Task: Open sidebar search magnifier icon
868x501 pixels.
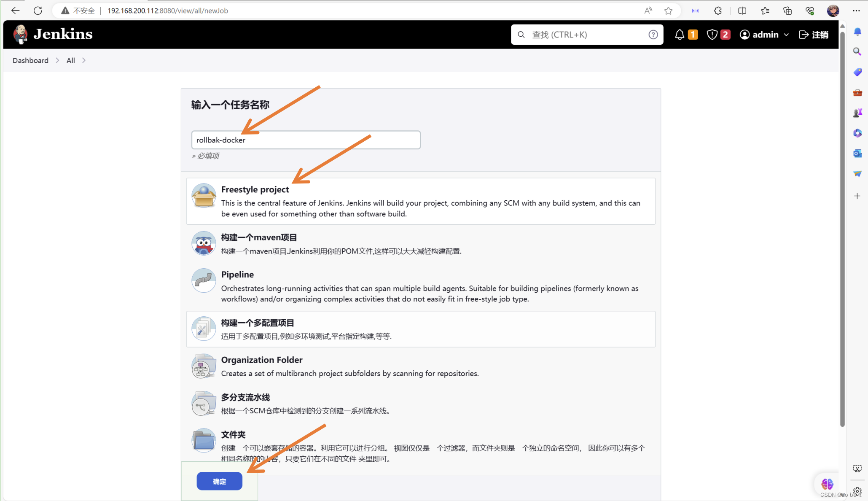Action: (x=857, y=51)
